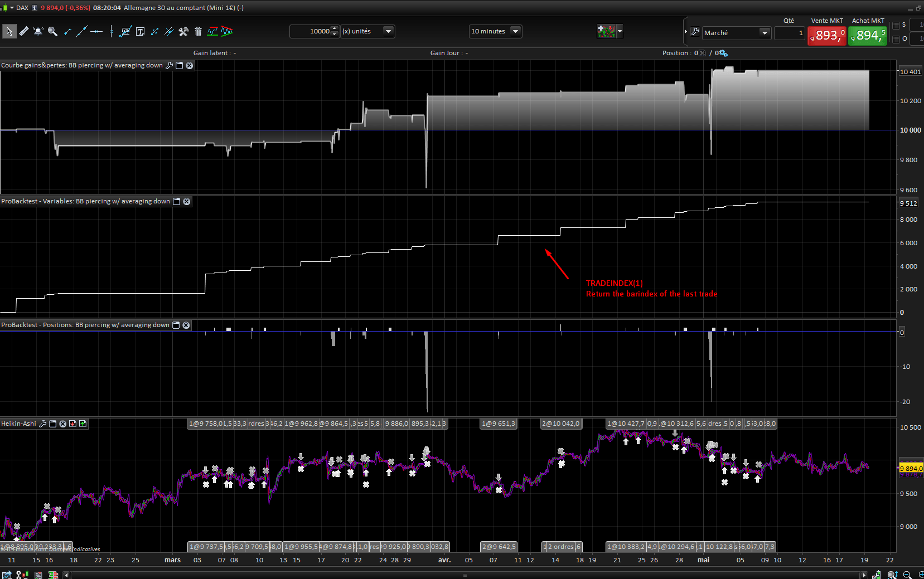The width and height of the screenshot is (924, 579).
Task: Click the green-red list icon at bottom left
Action: [53, 575]
